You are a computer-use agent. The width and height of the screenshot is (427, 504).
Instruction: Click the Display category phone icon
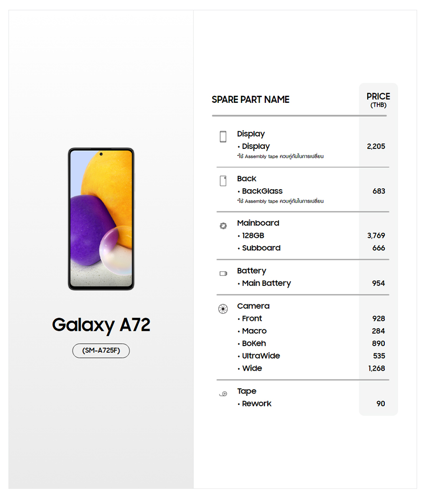tap(223, 137)
